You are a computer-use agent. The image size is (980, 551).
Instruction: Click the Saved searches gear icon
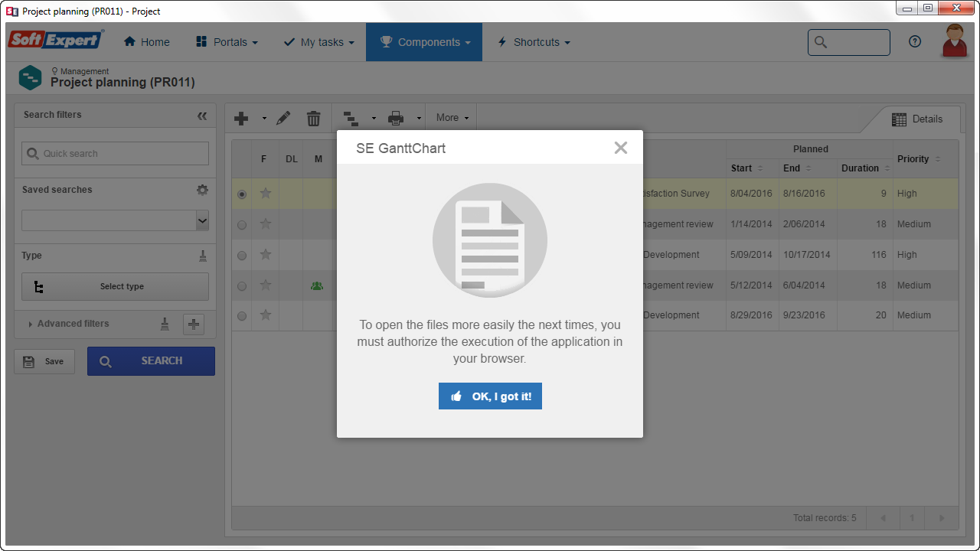202,190
